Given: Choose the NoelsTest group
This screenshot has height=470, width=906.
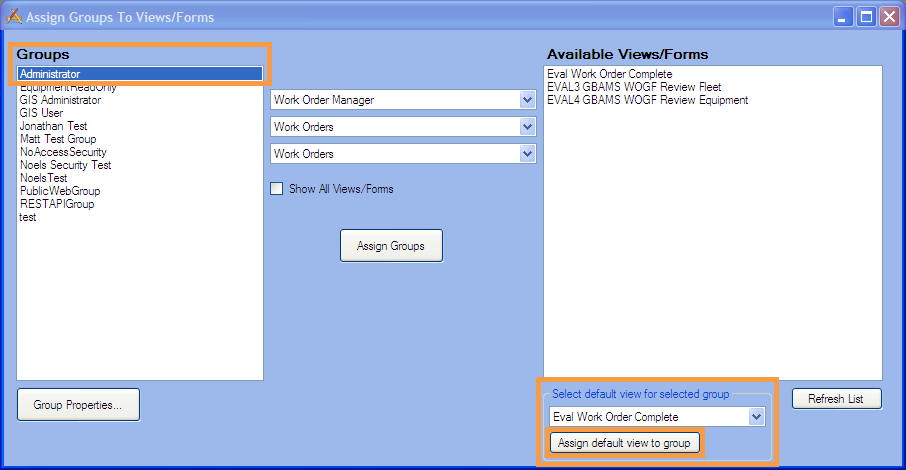Looking at the screenshot, I should point(43,178).
